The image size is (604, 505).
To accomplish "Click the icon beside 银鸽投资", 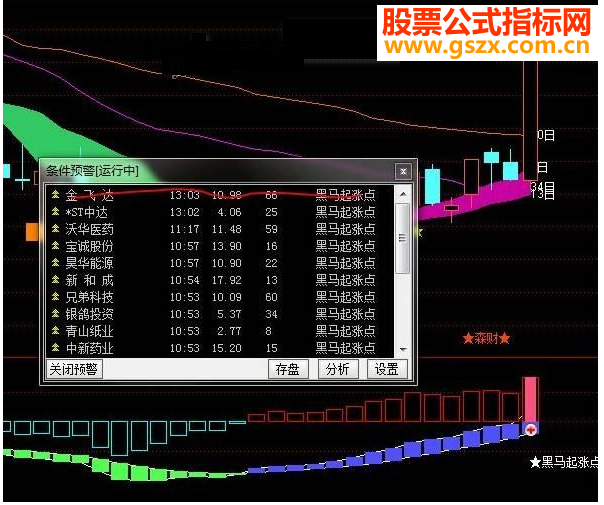I will pos(56,314).
